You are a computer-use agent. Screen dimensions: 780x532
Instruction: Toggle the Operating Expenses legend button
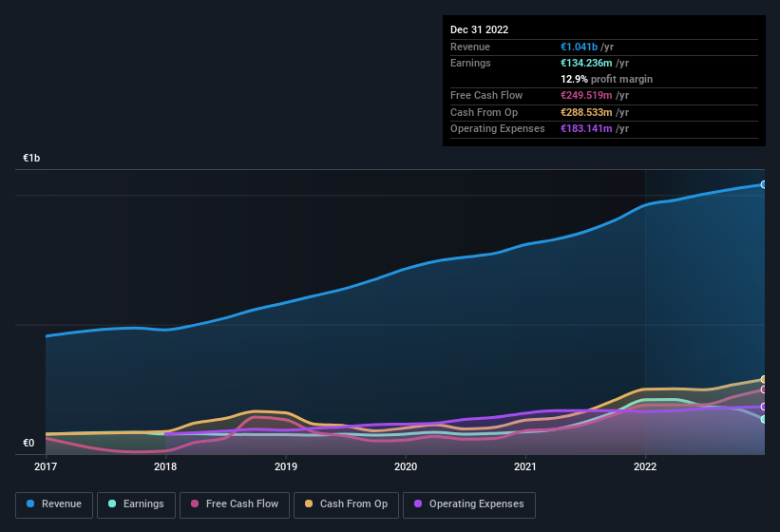[469, 505]
